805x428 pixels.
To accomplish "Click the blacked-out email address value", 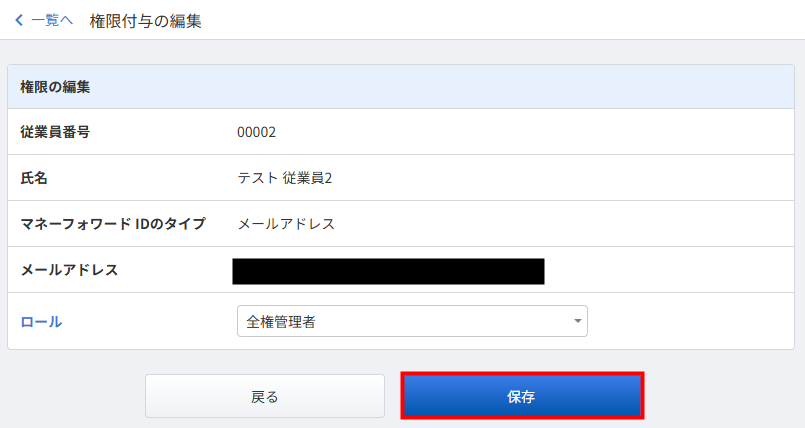I will tap(388, 271).
